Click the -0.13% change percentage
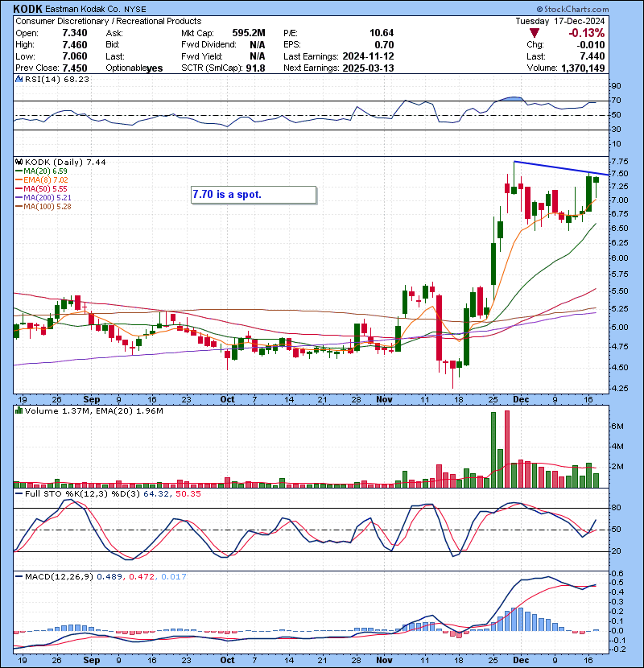Image resolution: width=644 pixels, height=668 pixels. pyautogui.click(x=587, y=33)
